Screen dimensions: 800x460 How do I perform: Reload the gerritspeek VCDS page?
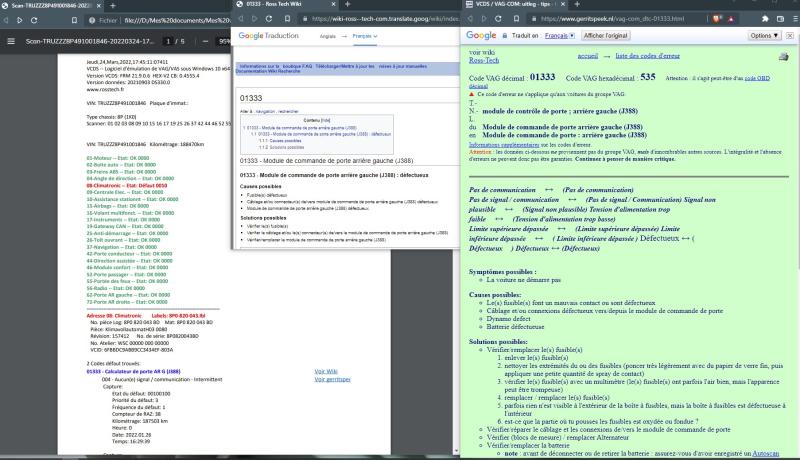498,18
